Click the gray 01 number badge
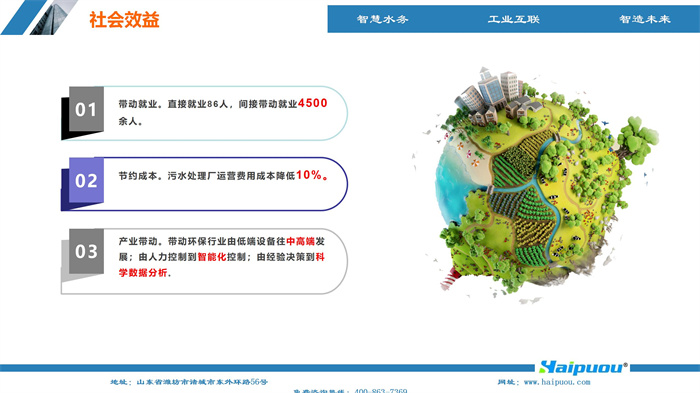This screenshot has height=393, width=700. click(x=86, y=109)
